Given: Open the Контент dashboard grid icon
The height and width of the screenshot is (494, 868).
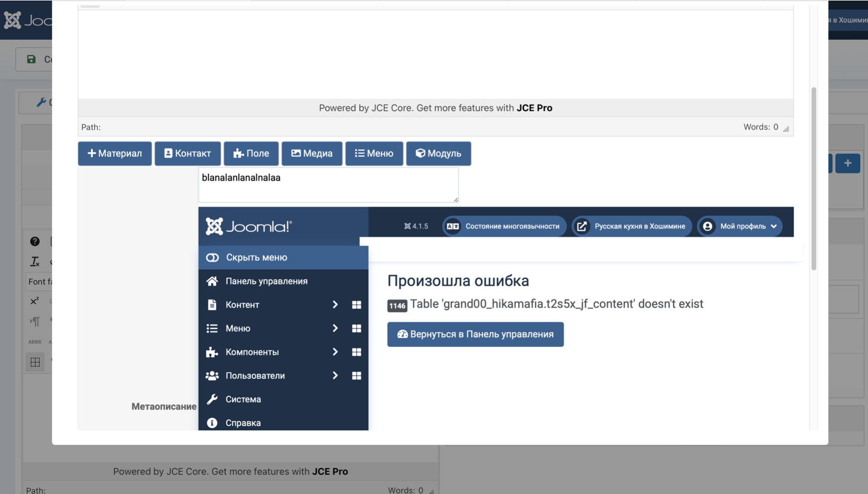Looking at the screenshot, I should tap(357, 305).
